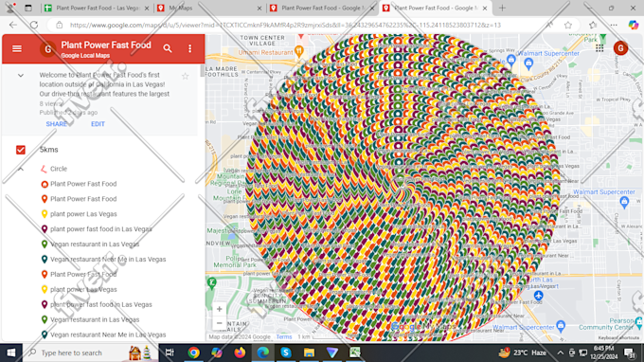Open Firefox from the taskbar
Image resolution: width=644 pixels, height=362 pixels.
[240, 353]
